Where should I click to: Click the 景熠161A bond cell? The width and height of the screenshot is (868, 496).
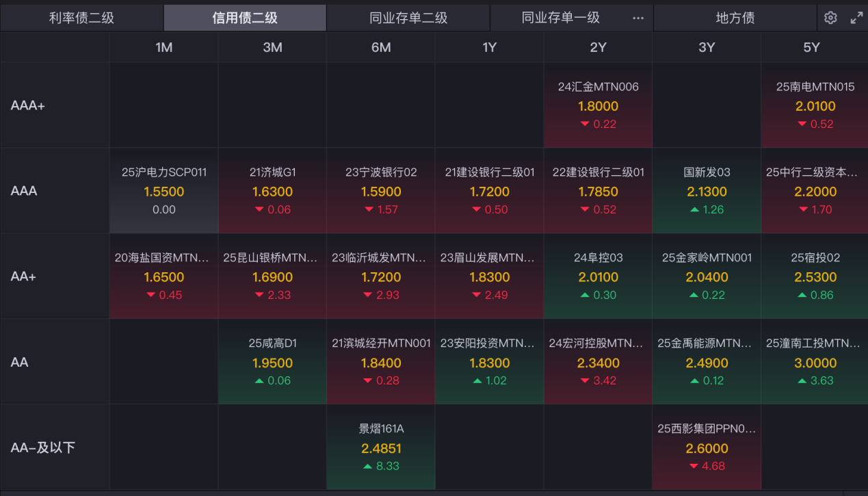(381, 447)
